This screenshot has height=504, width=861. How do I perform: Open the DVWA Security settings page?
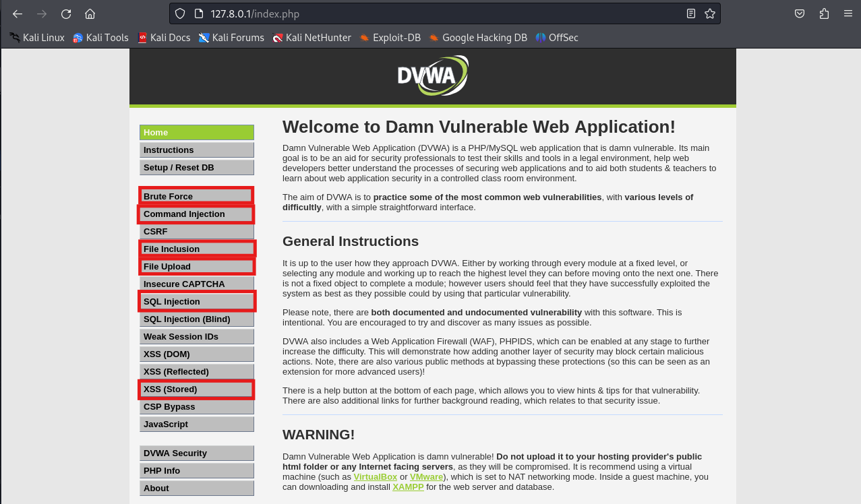(x=197, y=453)
